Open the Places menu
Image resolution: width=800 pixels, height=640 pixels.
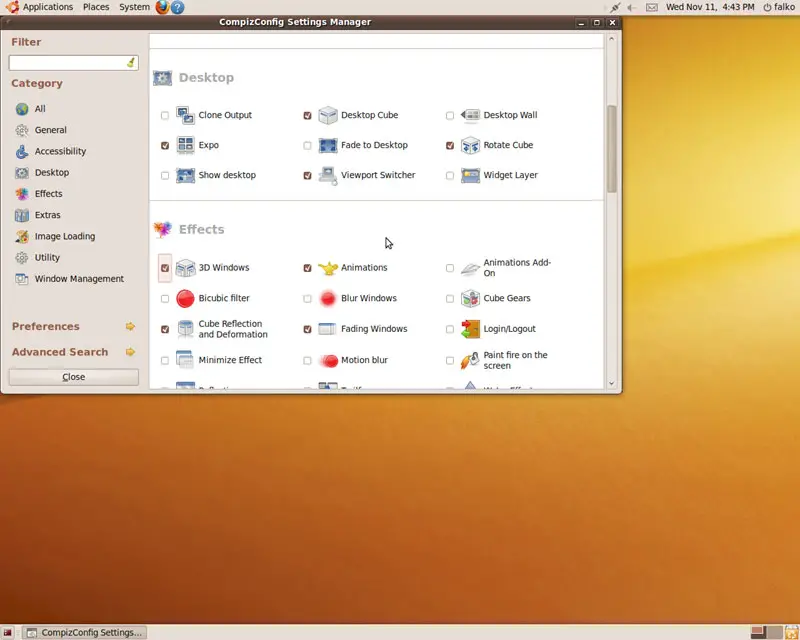point(96,7)
